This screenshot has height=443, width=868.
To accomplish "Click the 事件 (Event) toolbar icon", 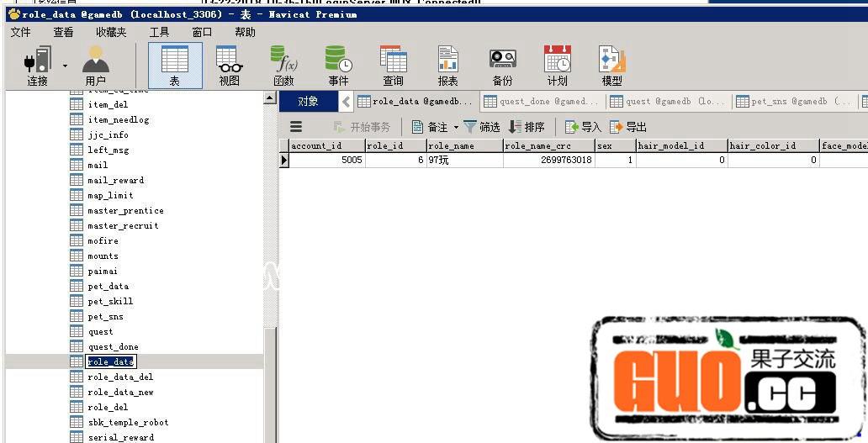I will [338, 66].
